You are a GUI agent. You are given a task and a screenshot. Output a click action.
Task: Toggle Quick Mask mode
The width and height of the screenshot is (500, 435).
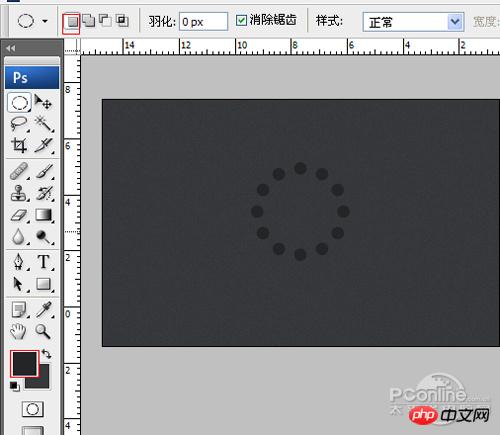pyautogui.click(x=32, y=409)
